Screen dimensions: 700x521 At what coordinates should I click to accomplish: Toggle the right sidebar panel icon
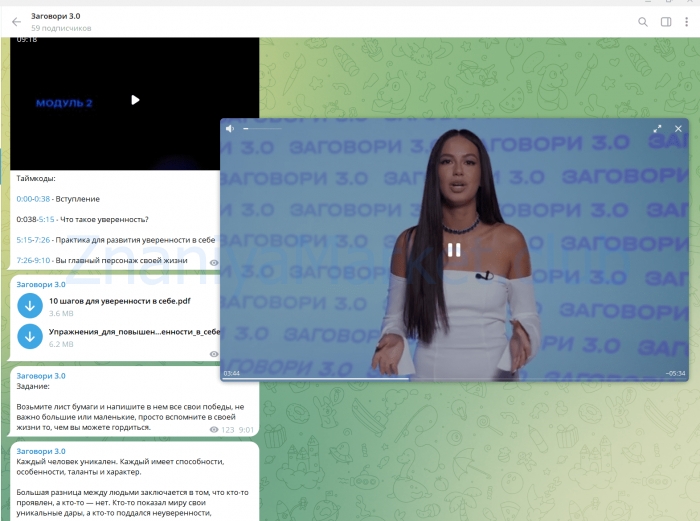click(666, 21)
